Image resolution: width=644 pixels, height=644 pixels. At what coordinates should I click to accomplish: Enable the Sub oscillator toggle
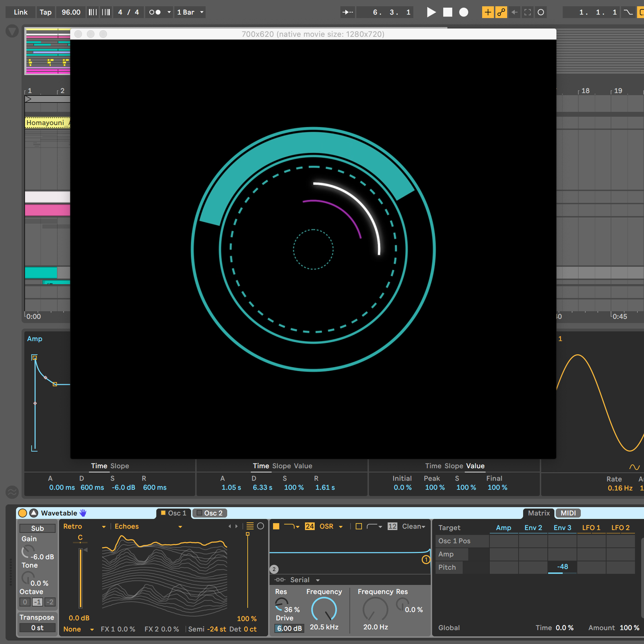(37, 528)
